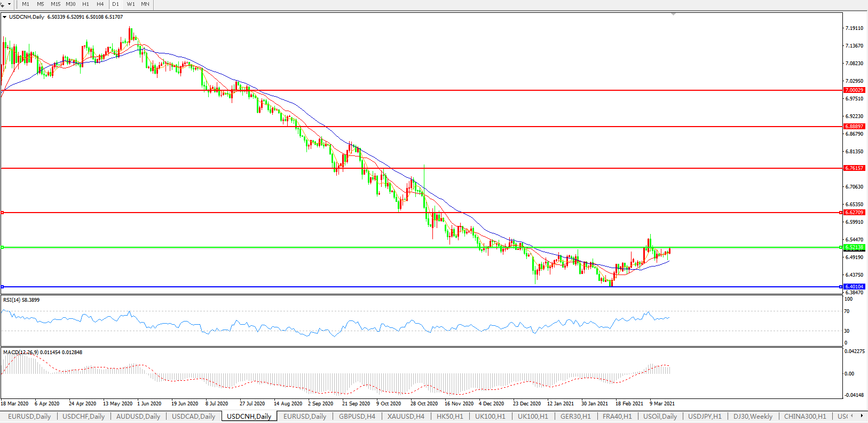Image resolution: width=868 pixels, height=423 pixels.
Task: Click the blue 6.40104 support level label
Action: point(854,287)
